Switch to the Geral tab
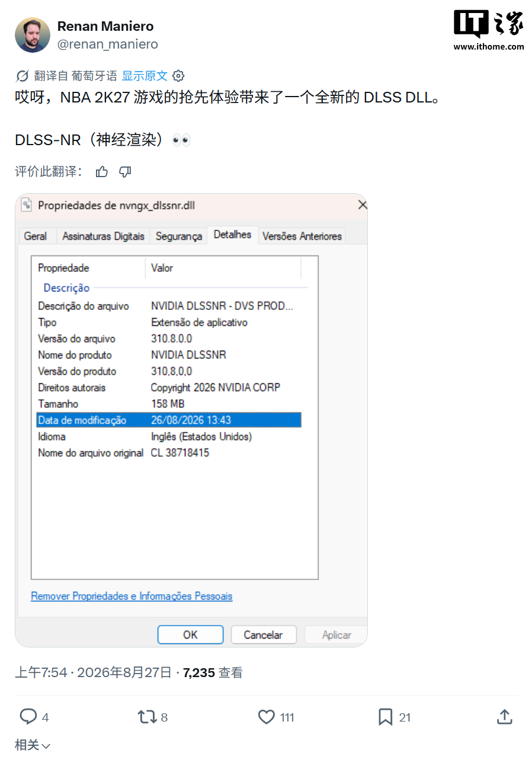This screenshot has width=532, height=763. [36, 236]
